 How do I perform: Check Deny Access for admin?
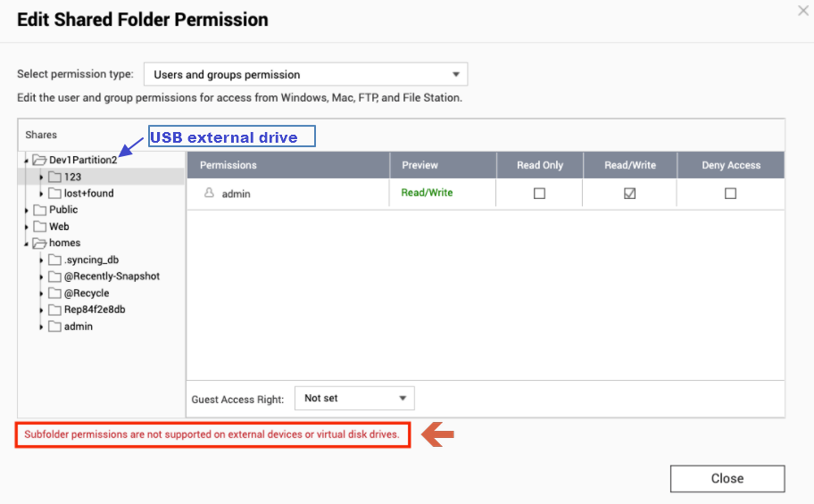pyautogui.click(x=730, y=194)
